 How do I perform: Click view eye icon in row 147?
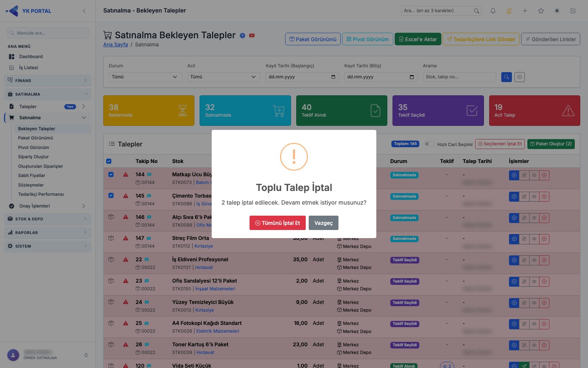(534, 239)
